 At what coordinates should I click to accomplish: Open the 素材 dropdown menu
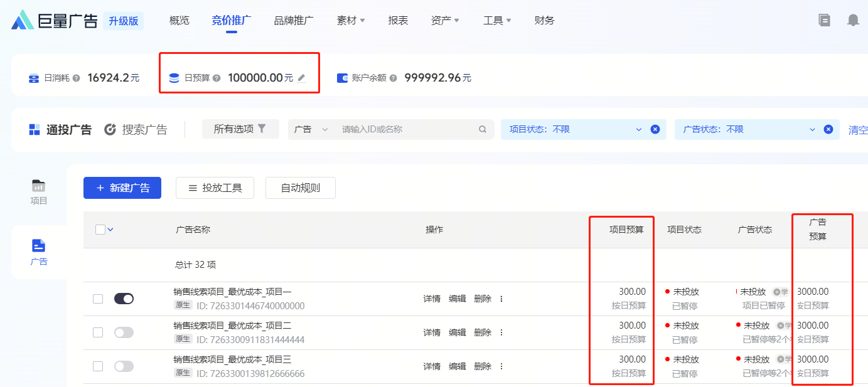pyautogui.click(x=351, y=21)
